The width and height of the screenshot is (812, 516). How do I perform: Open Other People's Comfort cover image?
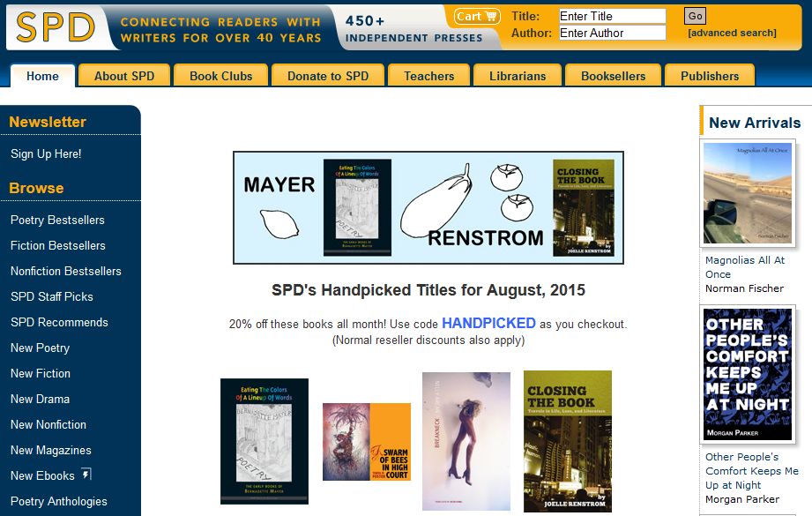748,375
